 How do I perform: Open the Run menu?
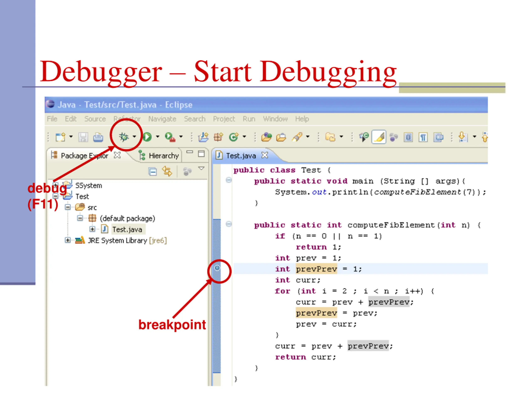(249, 119)
